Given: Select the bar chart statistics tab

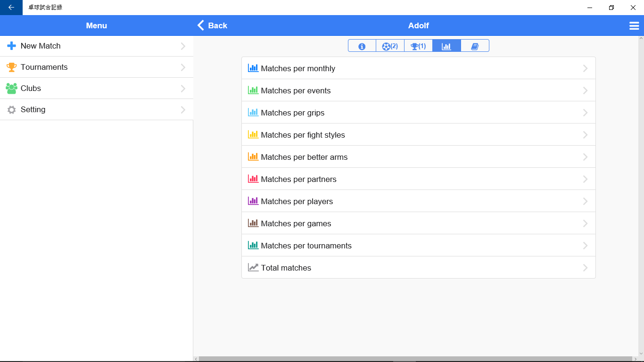Looking at the screenshot, I should click(x=446, y=46).
